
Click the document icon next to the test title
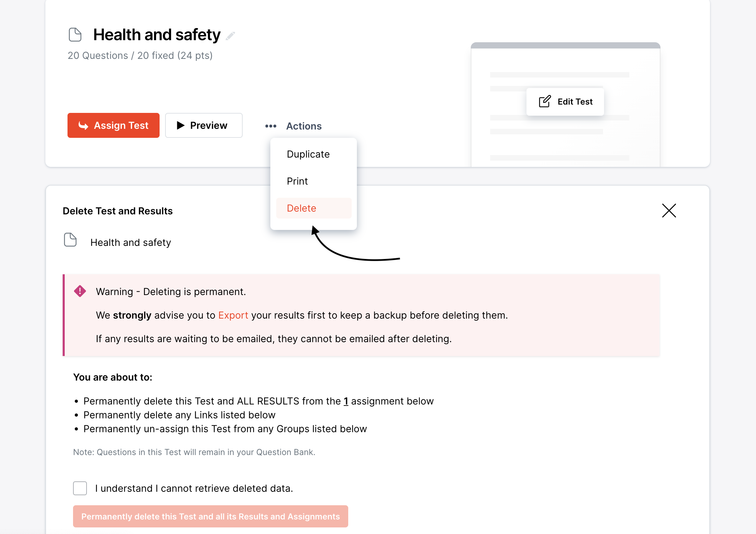coord(75,35)
